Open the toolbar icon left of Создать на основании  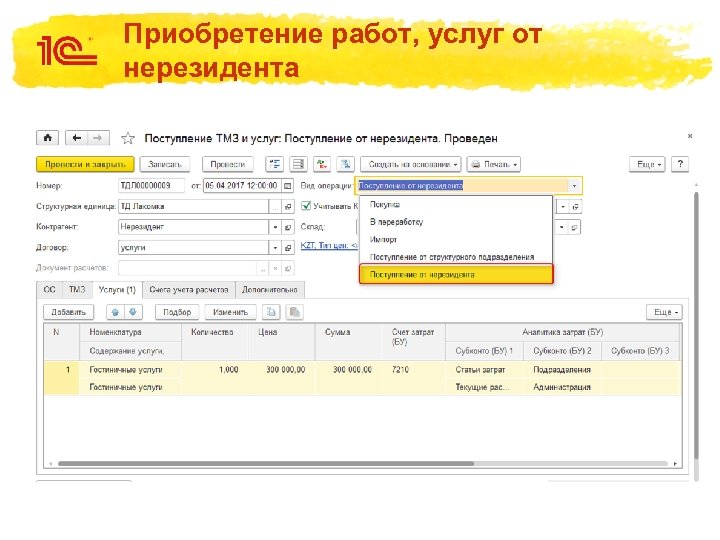[345, 164]
